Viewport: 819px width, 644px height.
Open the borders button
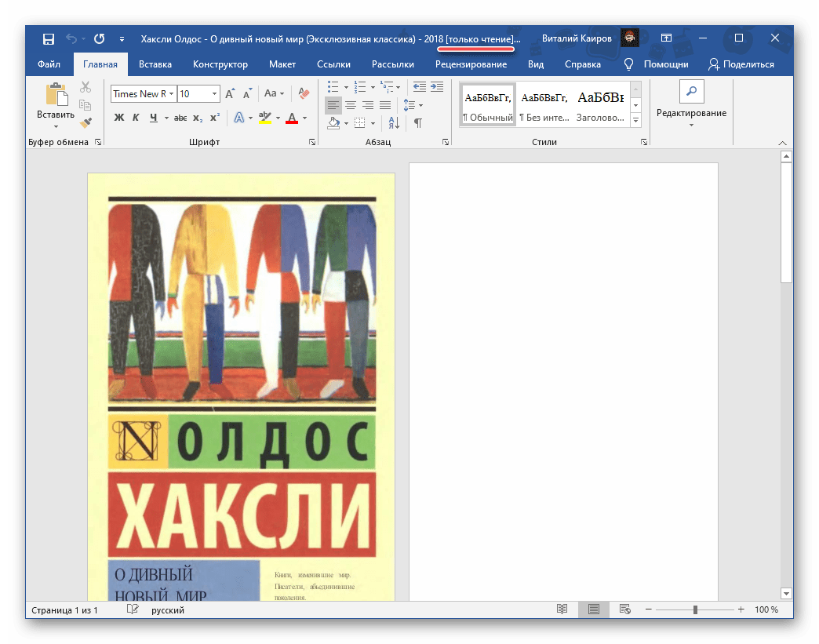[x=360, y=123]
